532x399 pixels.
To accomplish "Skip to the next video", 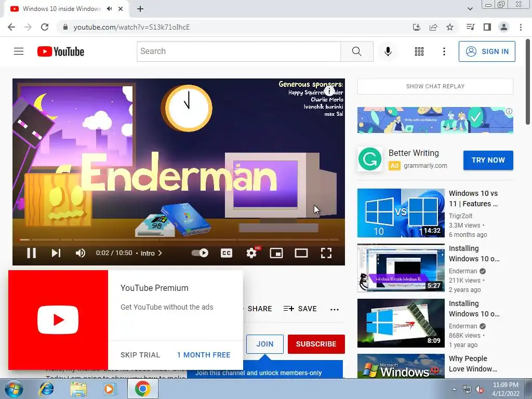I will [56, 253].
